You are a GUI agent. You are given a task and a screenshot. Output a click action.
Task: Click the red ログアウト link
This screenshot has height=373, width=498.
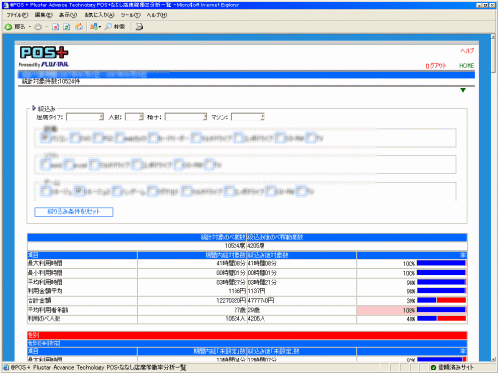pyautogui.click(x=435, y=66)
